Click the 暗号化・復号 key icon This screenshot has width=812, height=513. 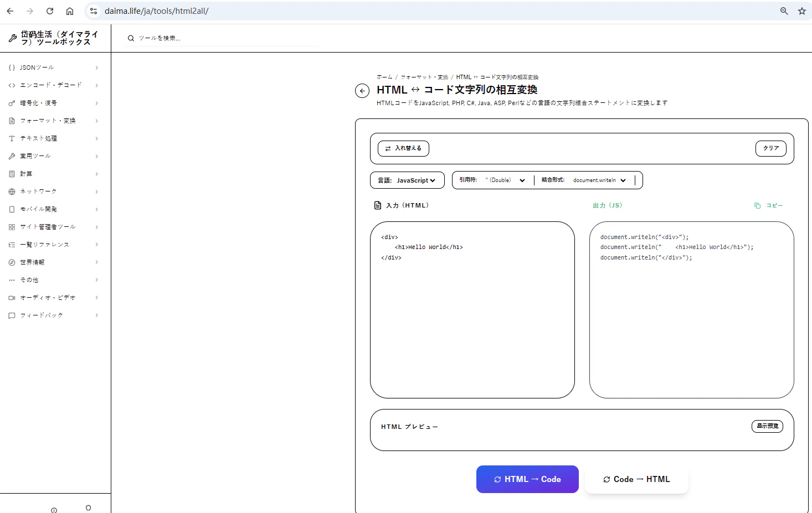tap(12, 103)
